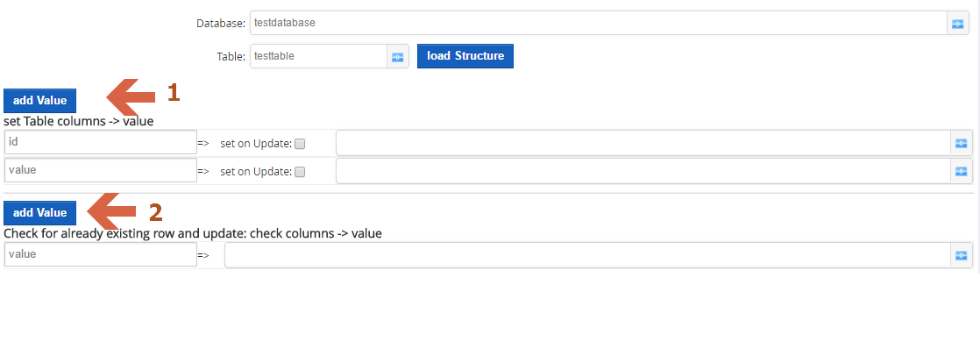The image size is (980, 349).
Task: Toggle set on Update for value column
Action: [x=300, y=172]
